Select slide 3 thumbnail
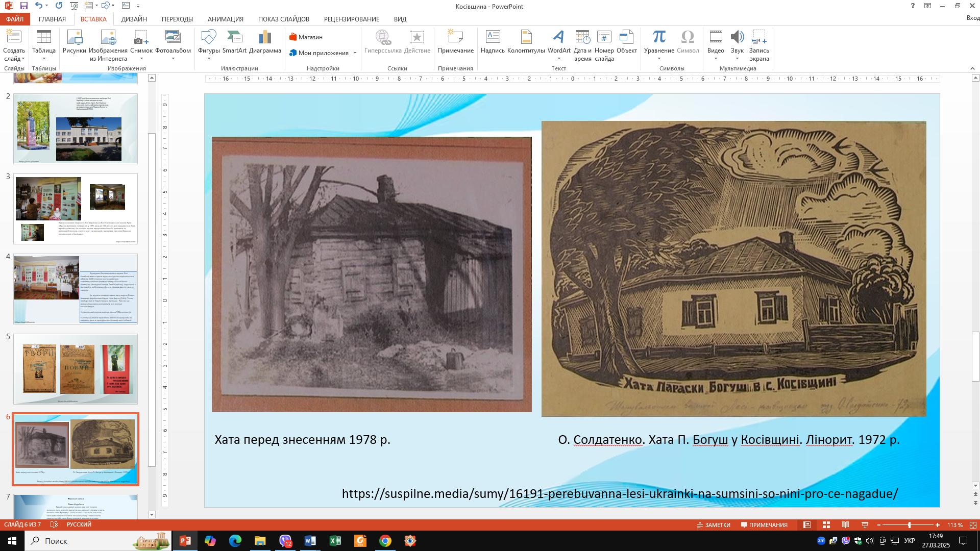This screenshot has height=551, width=980. (x=76, y=209)
